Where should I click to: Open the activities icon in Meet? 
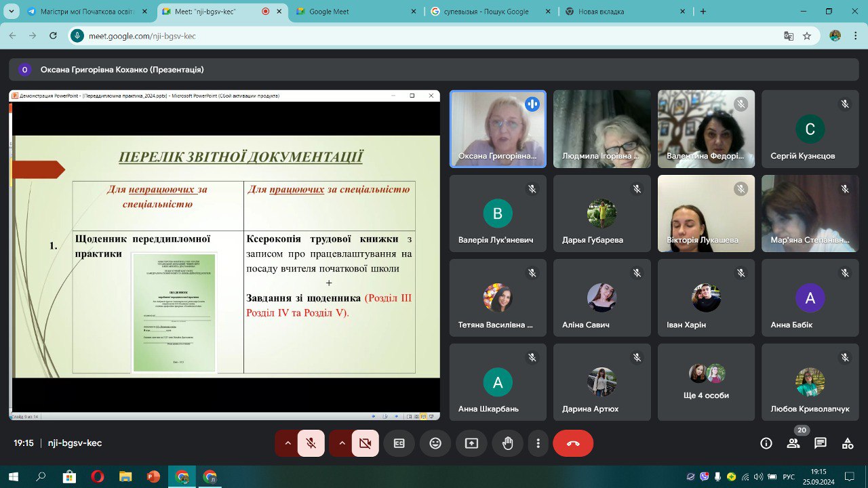tap(848, 443)
